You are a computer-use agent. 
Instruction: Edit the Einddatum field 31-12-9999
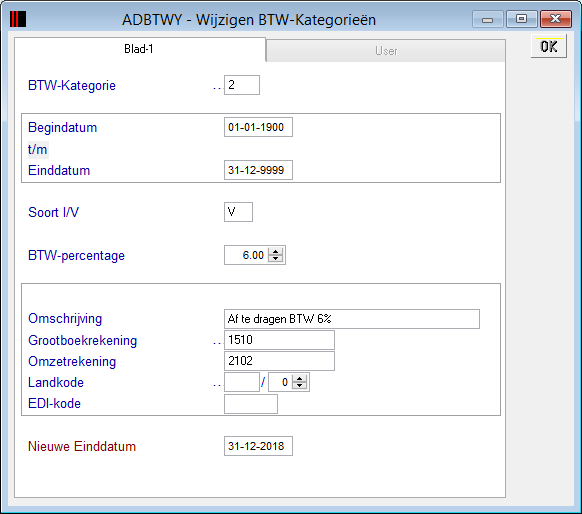pos(258,170)
